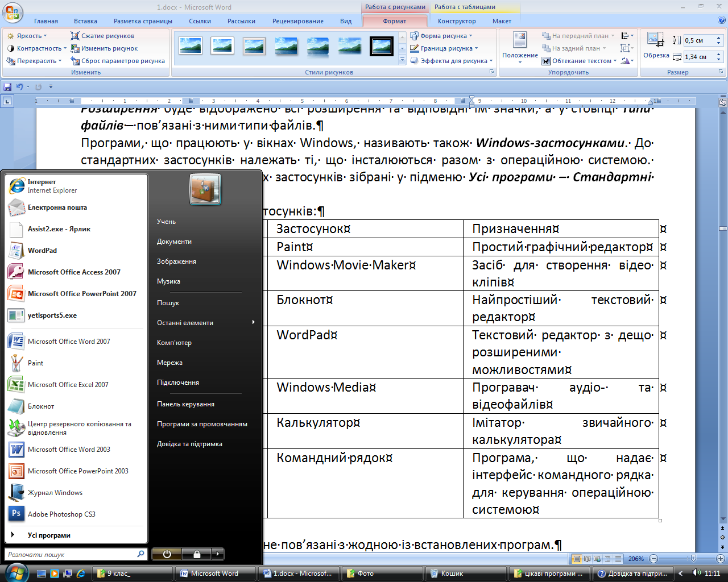Click the user account picture in Start menu
This screenshot has width=728, height=582.
pos(205,189)
